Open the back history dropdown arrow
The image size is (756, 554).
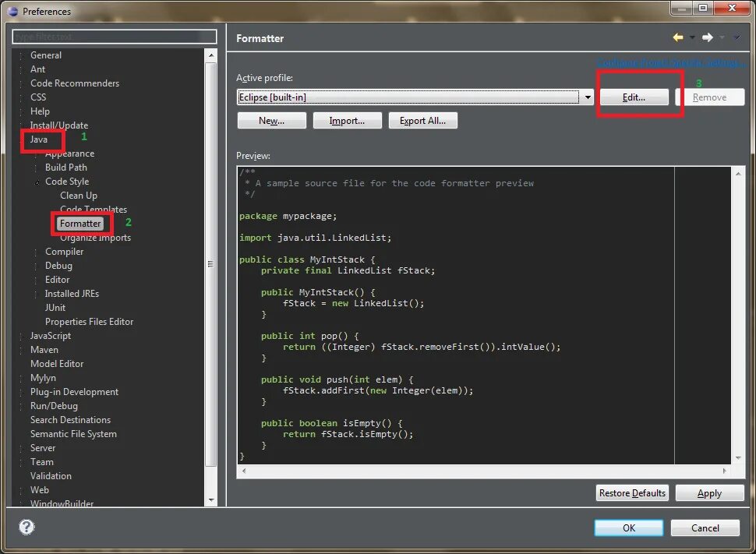[692, 37]
